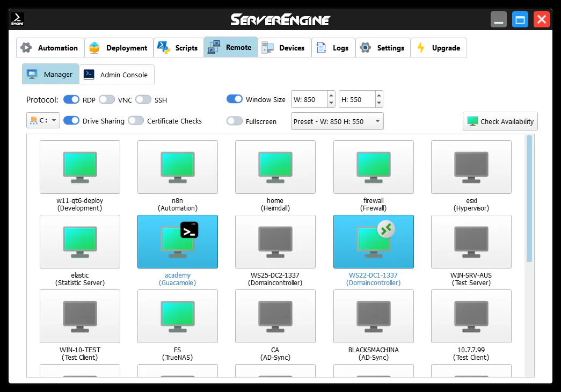Screen dimensions: 561x392
Task: Click the FS TrueNAS computer icon
Action: [x=178, y=316]
